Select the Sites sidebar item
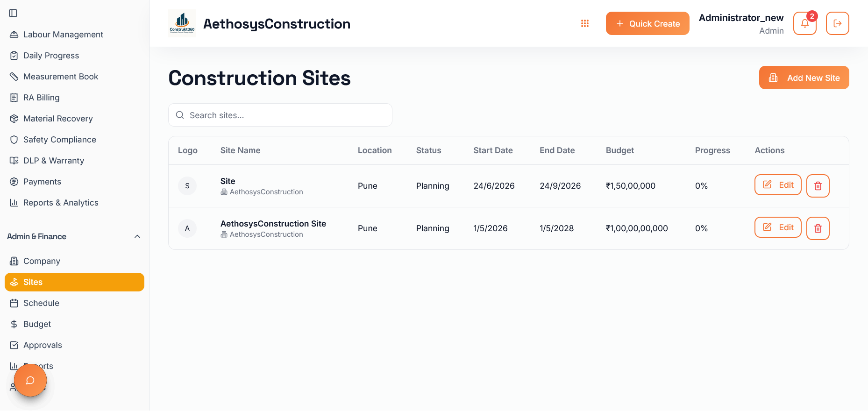The width and height of the screenshot is (868, 411). click(74, 282)
